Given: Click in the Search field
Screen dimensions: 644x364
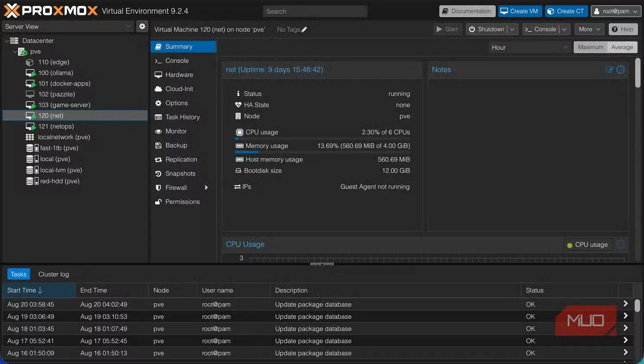Looking at the screenshot, I should tap(315, 11).
